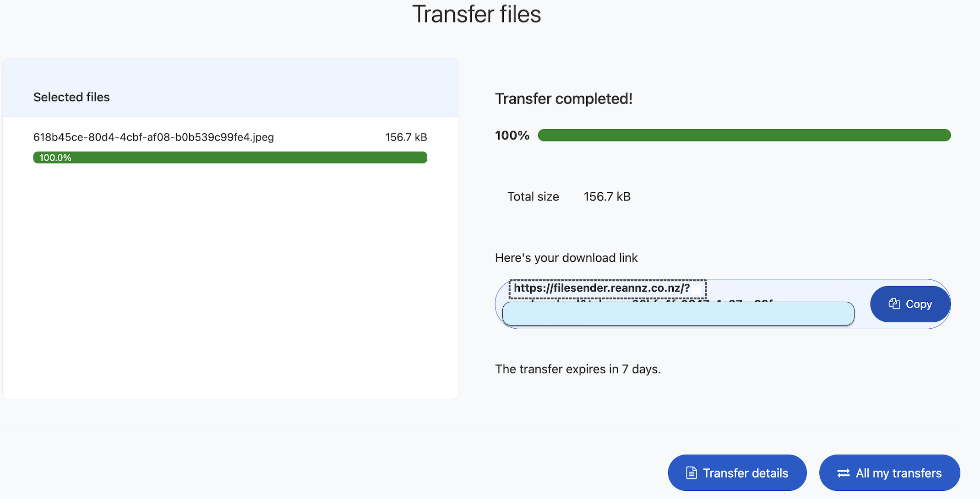The width and height of the screenshot is (980, 499).
Task: Click the swap arrows icon on All my transfers
Action: pos(843,473)
